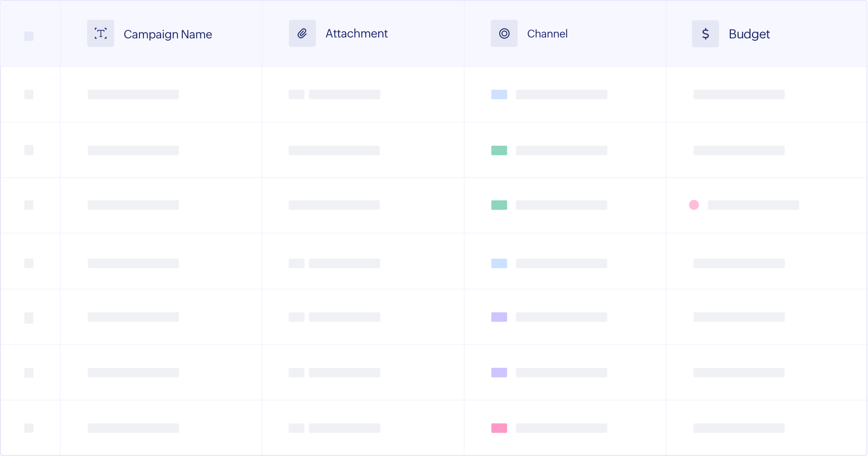Click the first row's campaign name cell
Image resolution: width=868 pixels, height=456 pixels.
coord(133,94)
